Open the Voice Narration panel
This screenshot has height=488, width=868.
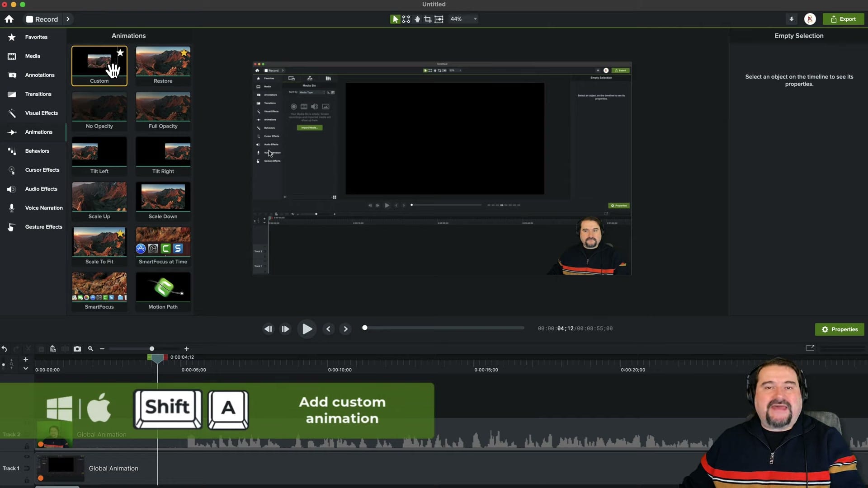[x=43, y=208]
